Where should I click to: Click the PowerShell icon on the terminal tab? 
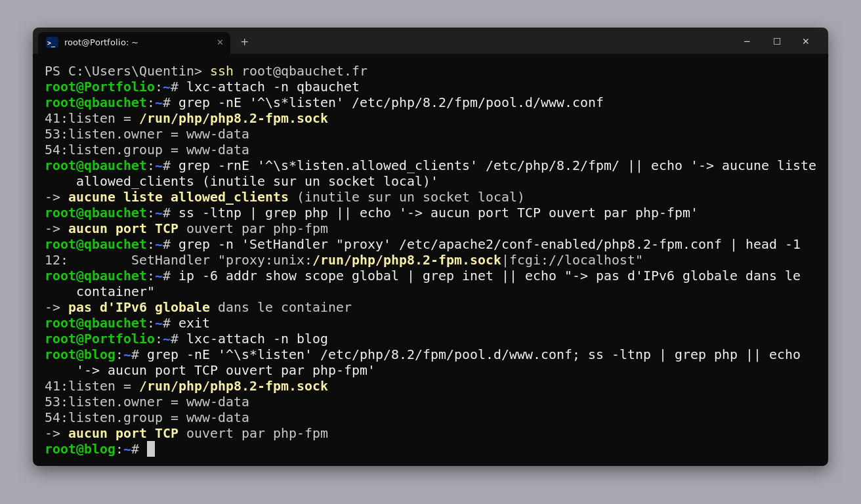[52, 43]
